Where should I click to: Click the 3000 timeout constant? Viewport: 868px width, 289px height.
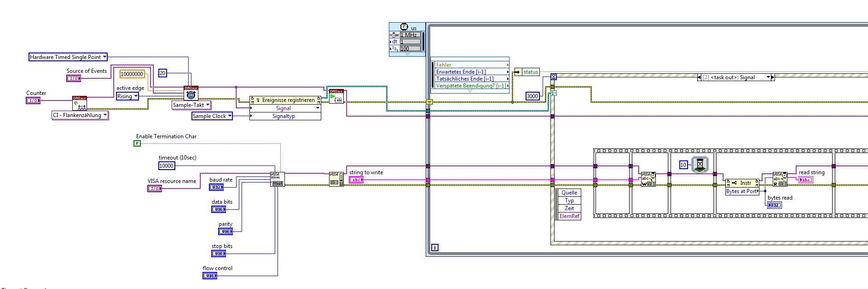(x=532, y=96)
